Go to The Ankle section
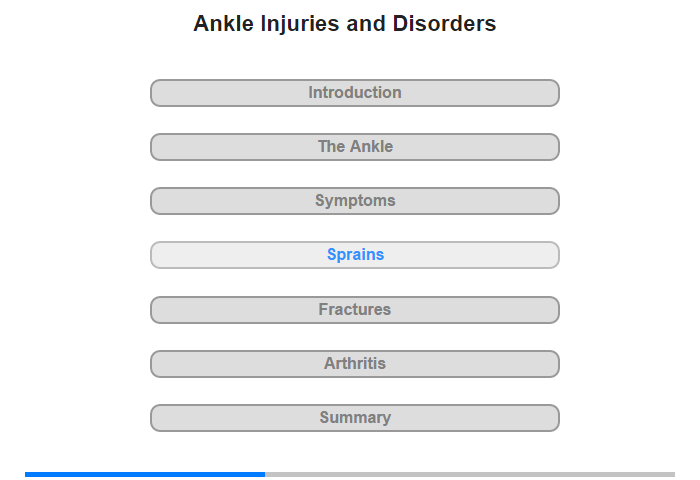Image resolution: width=700 pixels, height=480 pixels. (355, 147)
